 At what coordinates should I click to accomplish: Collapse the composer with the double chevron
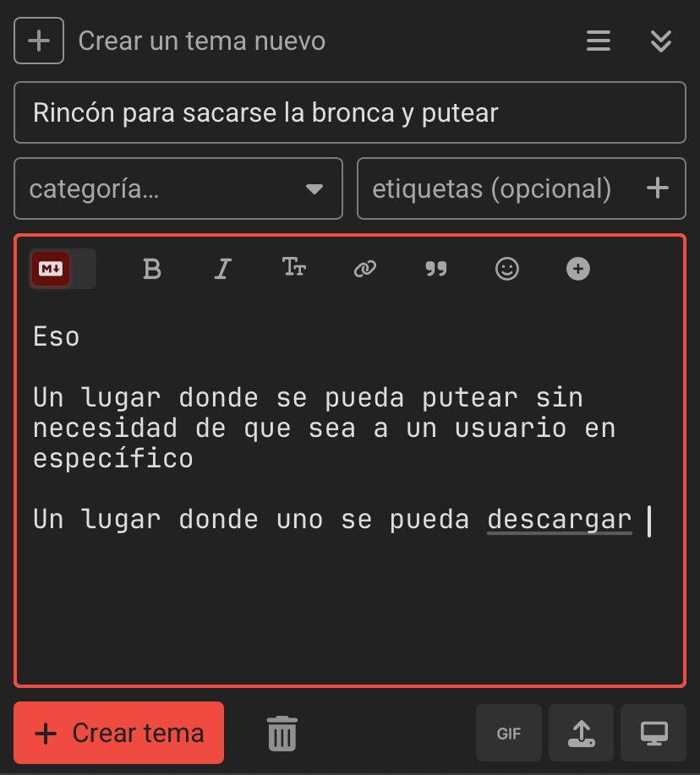tap(661, 41)
